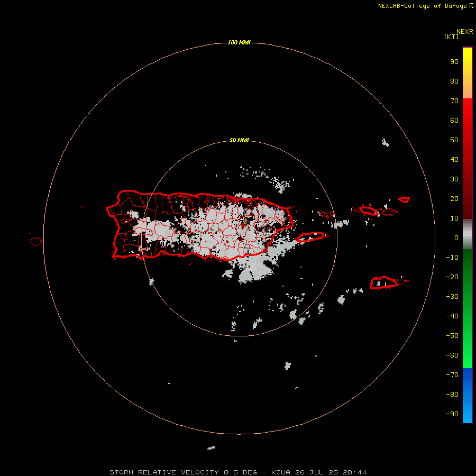The height and width of the screenshot is (476, 476).
Task: Click the 40 value on the velocity scale
Action: click(454, 159)
